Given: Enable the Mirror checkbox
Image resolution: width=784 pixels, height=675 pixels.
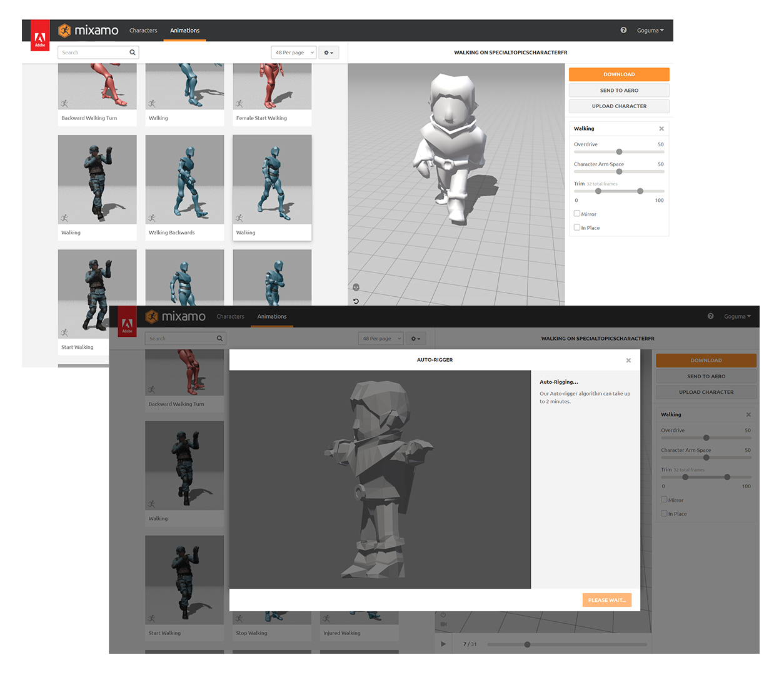Looking at the screenshot, I should coord(577,213).
